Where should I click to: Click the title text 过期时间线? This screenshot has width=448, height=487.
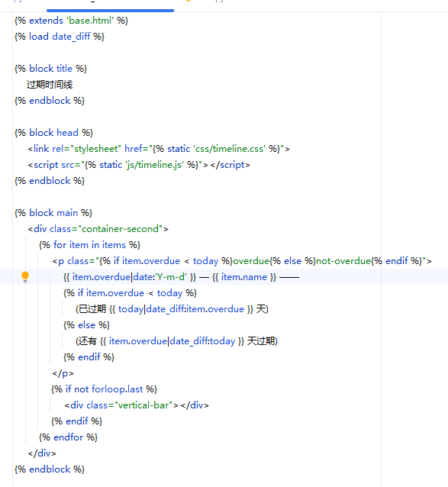(x=50, y=85)
